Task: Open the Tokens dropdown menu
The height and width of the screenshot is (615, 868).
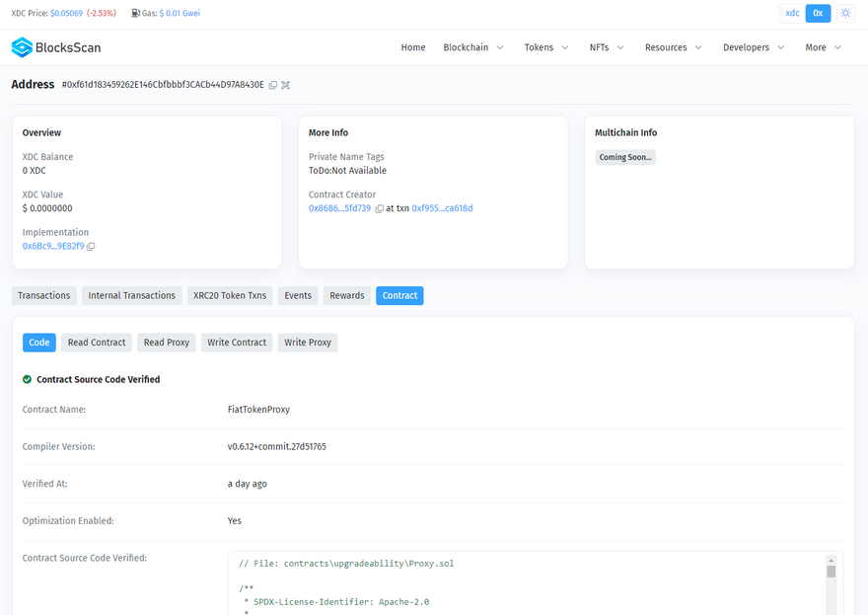Action: click(545, 47)
